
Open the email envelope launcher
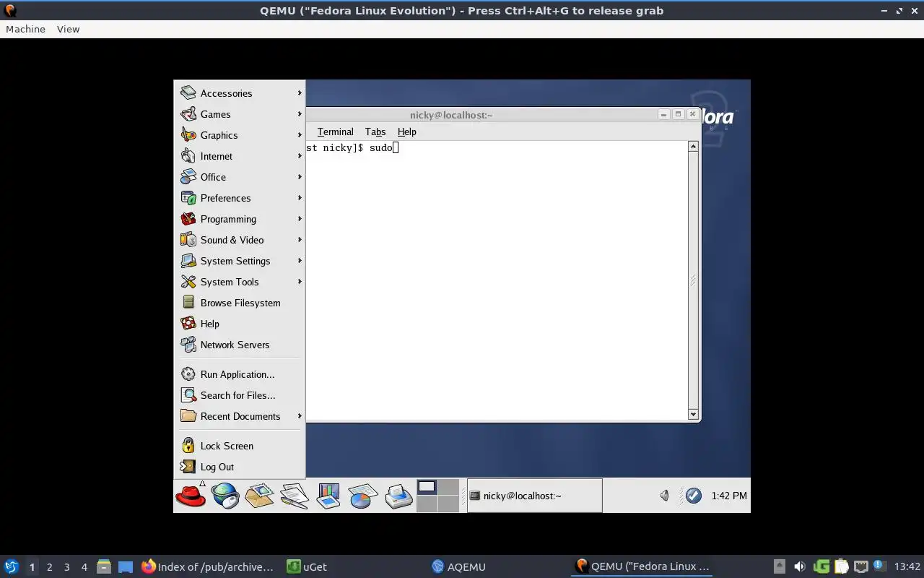coord(260,496)
